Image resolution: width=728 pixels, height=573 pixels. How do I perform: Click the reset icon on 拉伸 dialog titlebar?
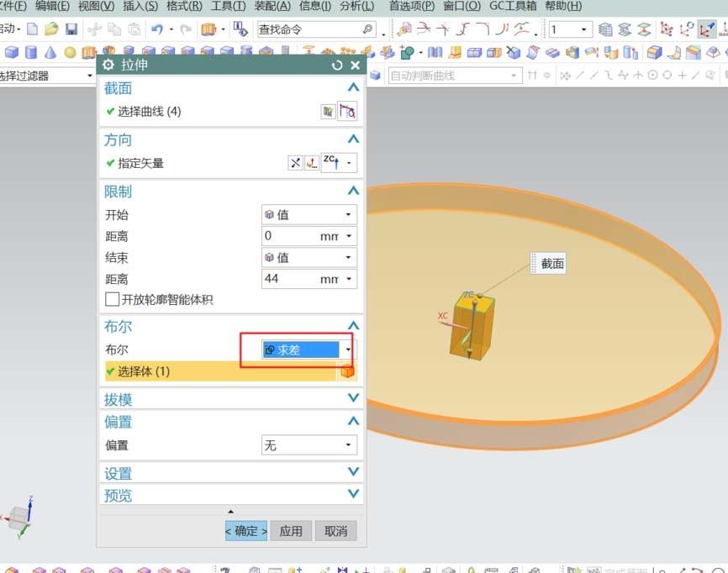pos(337,64)
